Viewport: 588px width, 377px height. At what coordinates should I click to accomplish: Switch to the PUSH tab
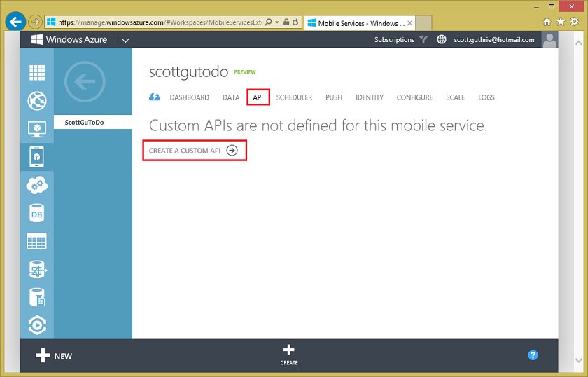tap(334, 97)
